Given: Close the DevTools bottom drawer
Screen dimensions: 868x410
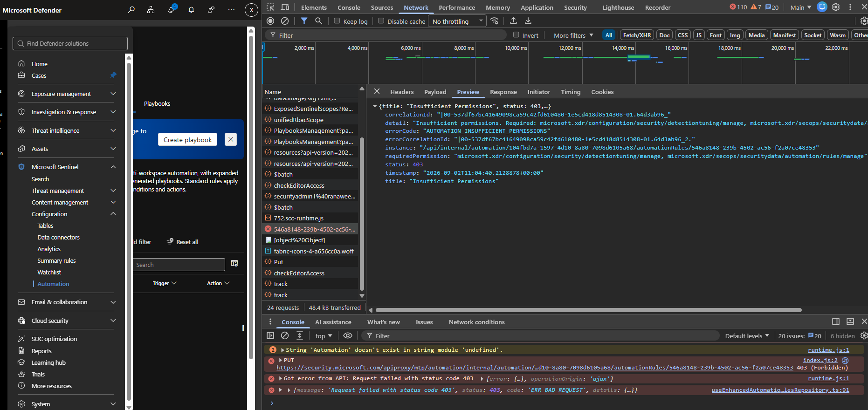Looking at the screenshot, I should coord(864,321).
